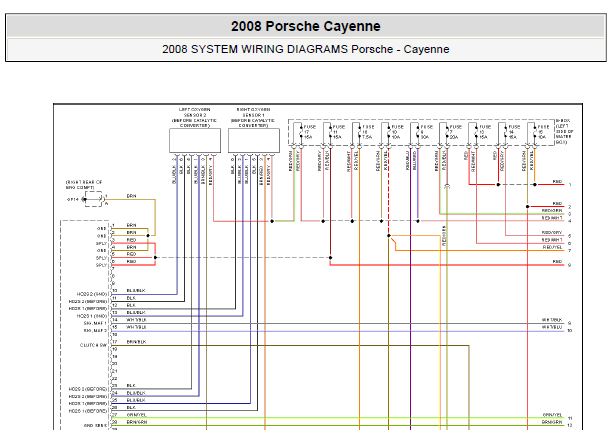Image resolution: width=609 pixels, height=430 pixels.
Task: Click the "HO2S 2 (SND)" pin 10 label
Action: 92,294
